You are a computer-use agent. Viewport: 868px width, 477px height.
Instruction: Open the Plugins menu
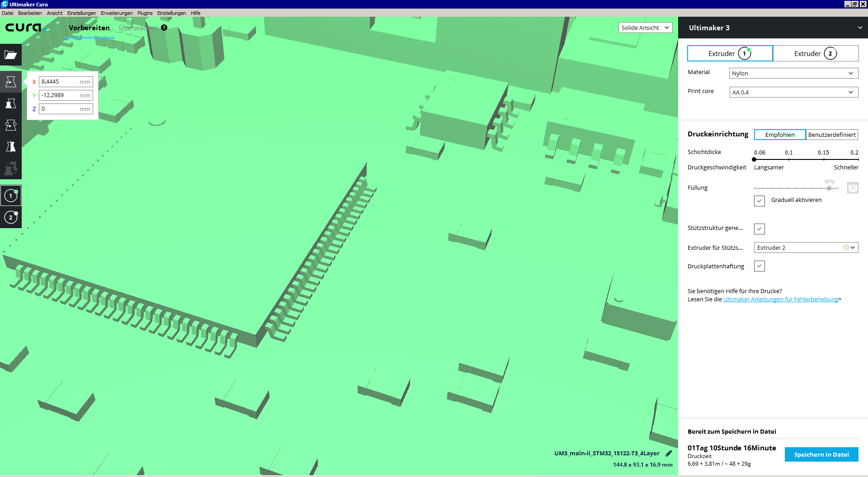pos(145,13)
